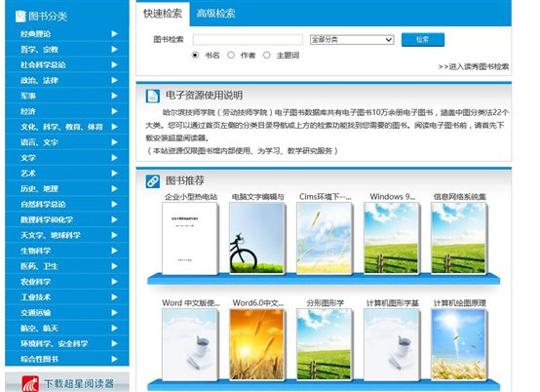Follow the 进入读秀图书检索 link

[x=474, y=66]
